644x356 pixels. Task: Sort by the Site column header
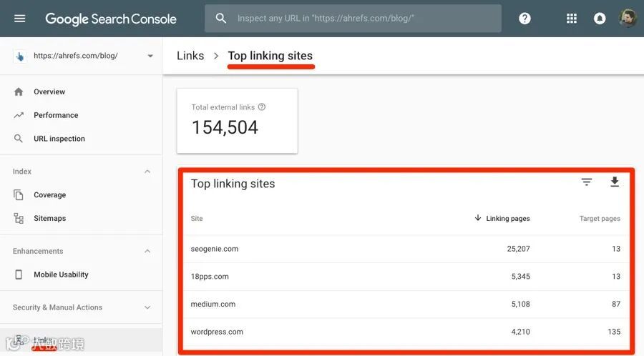point(197,219)
